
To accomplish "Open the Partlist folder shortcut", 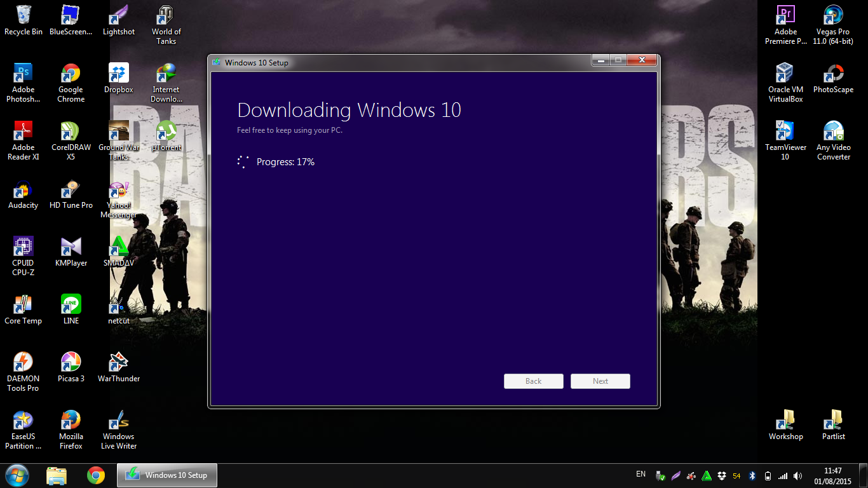I will coord(834,425).
